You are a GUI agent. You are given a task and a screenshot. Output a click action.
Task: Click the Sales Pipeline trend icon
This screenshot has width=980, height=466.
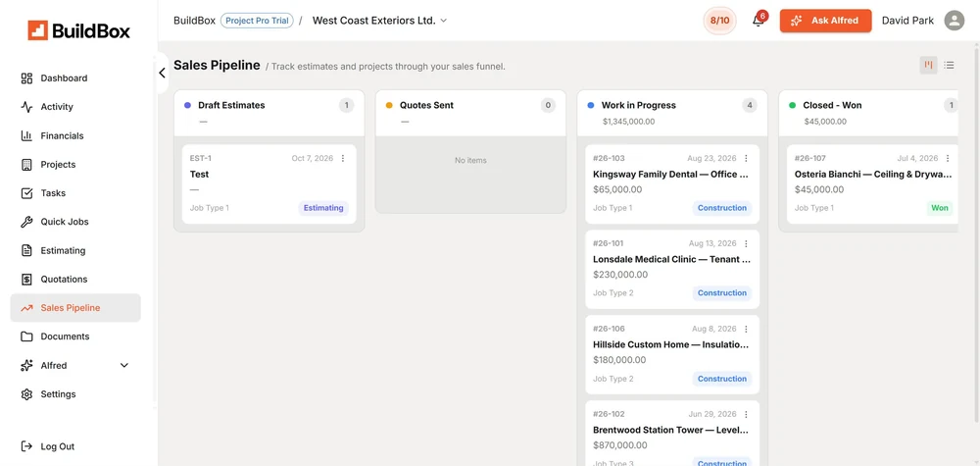pyautogui.click(x=26, y=308)
